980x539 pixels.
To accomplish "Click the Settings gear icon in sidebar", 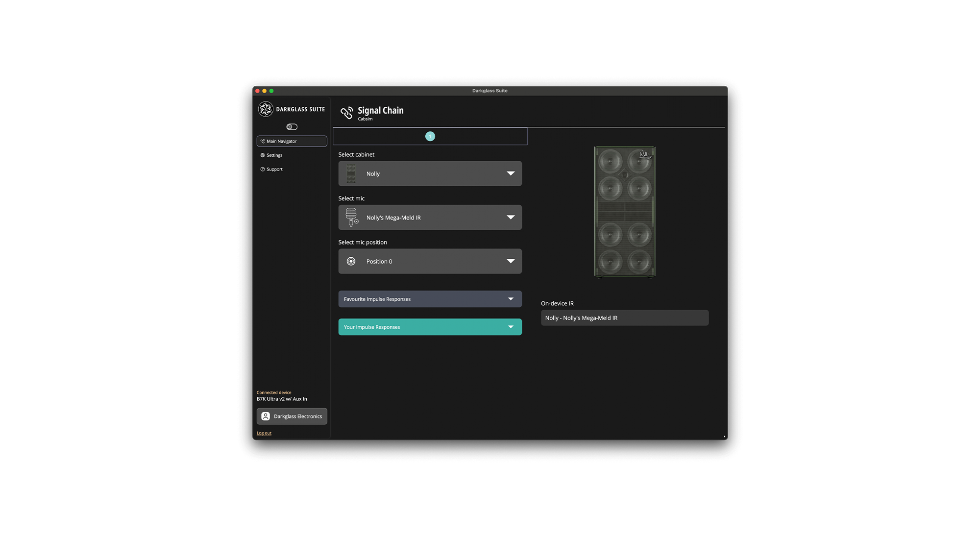I will click(x=263, y=155).
